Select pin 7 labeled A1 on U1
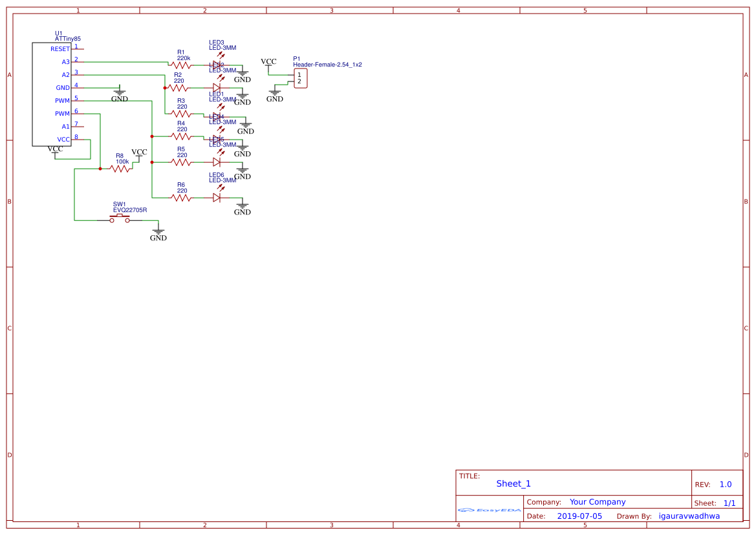Viewport: 756px width, 535px height. (x=76, y=126)
